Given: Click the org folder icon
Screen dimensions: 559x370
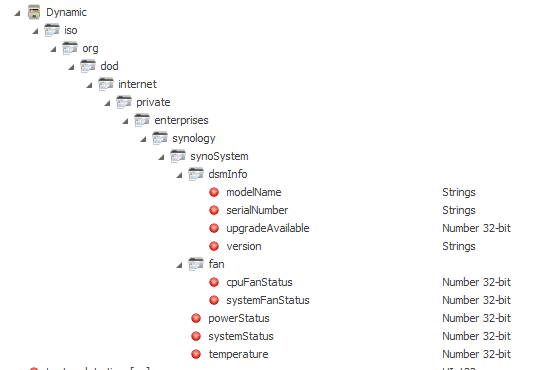Looking at the screenshot, I should point(70,48).
